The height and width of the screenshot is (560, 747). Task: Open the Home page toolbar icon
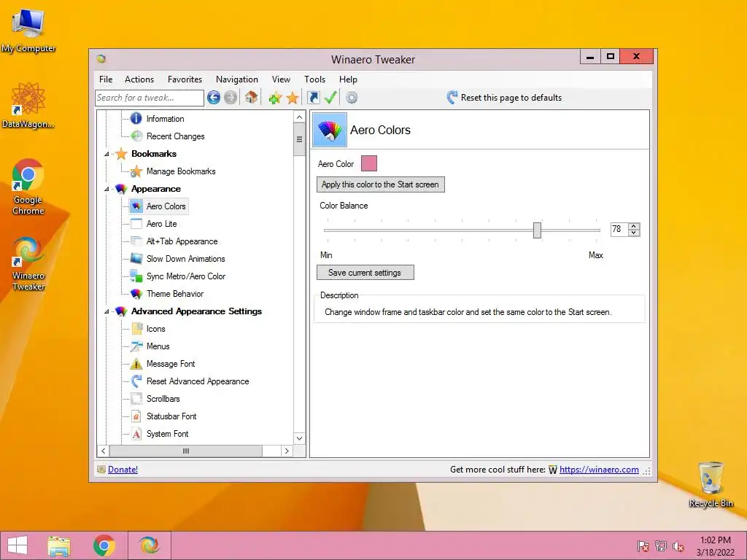[x=251, y=98]
